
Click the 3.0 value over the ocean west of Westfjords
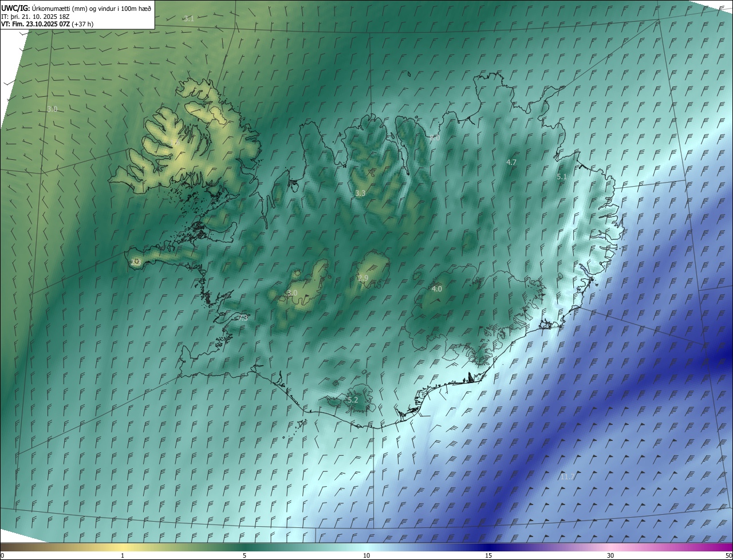coord(52,109)
